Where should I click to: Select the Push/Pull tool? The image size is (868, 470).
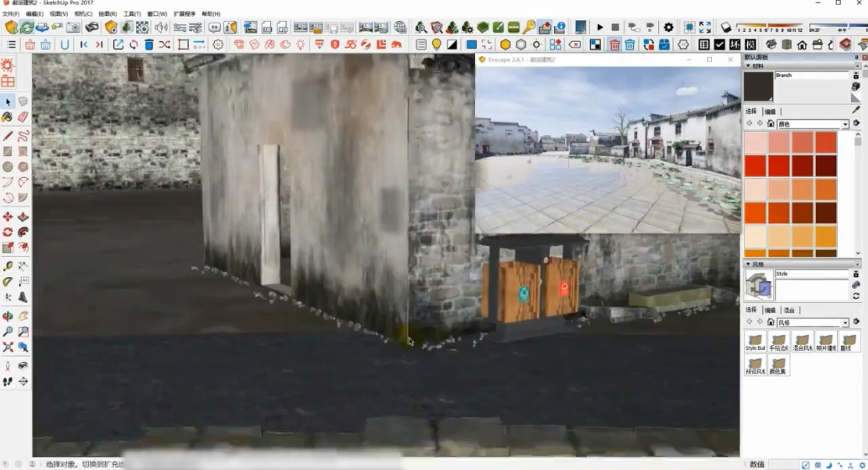[x=24, y=217]
